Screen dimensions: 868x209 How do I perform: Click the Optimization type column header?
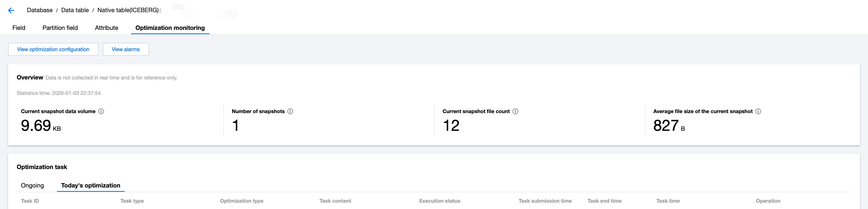click(x=242, y=201)
